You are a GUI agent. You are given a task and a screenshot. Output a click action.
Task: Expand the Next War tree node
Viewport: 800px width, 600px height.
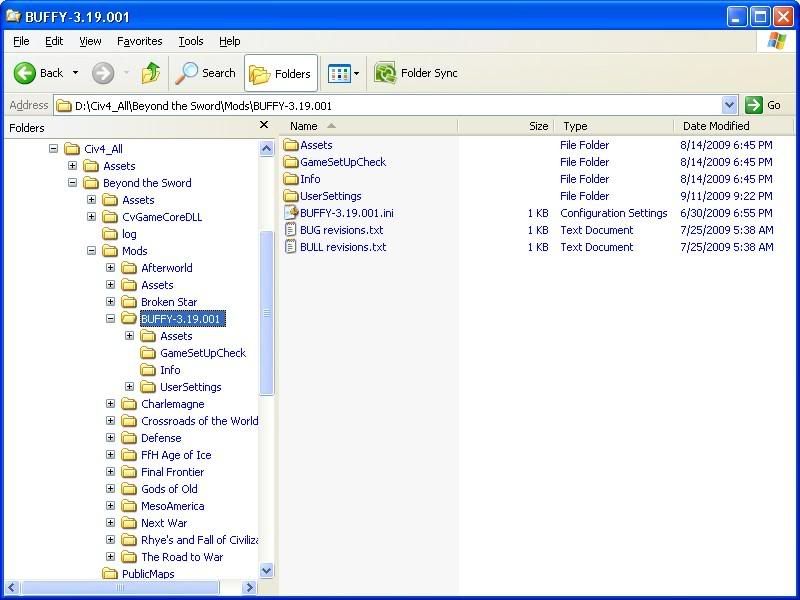tap(110, 522)
